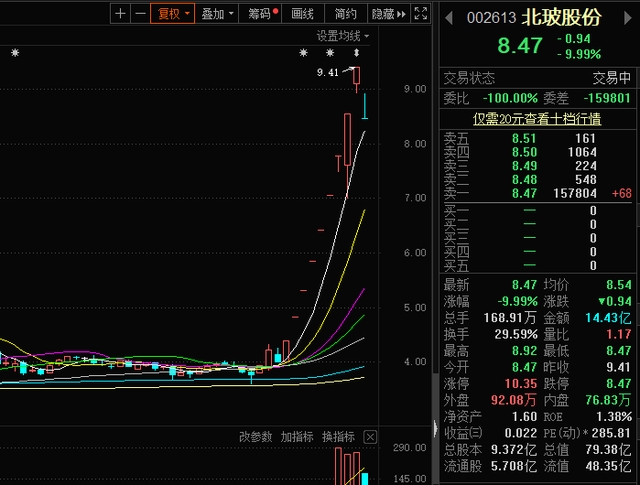Screen dimensions: 640x485
Task: Click 外盘 value 92.08万
Action: 514,400
